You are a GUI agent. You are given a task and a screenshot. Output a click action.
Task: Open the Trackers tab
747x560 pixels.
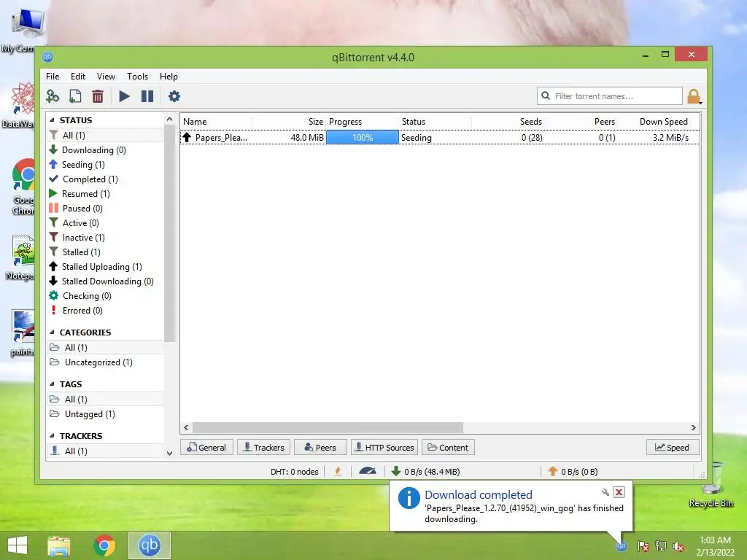[x=263, y=448]
